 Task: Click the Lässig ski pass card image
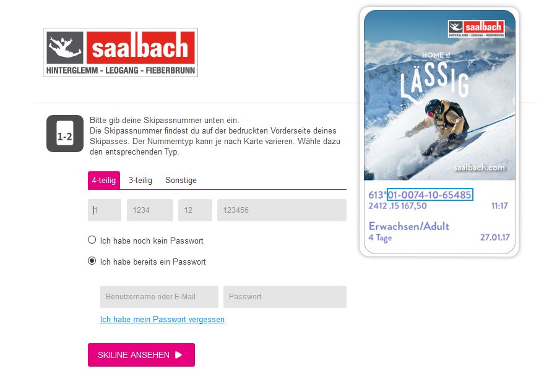coord(439,132)
